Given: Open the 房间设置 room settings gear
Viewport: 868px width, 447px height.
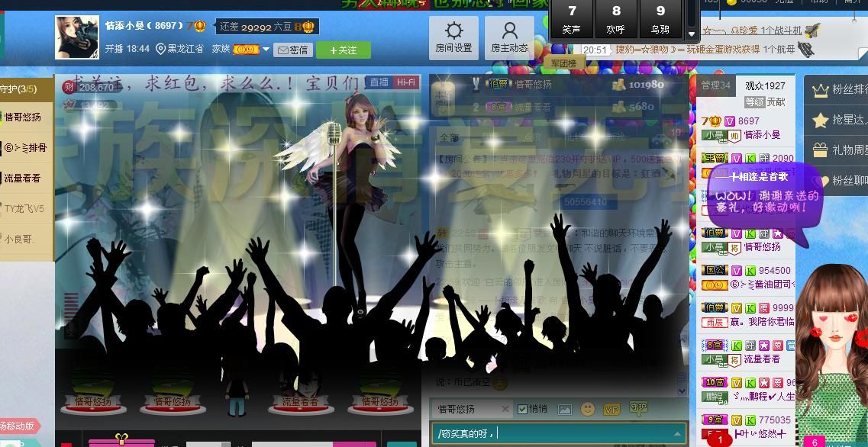Looking at the screenshot, I should (453, 37).
